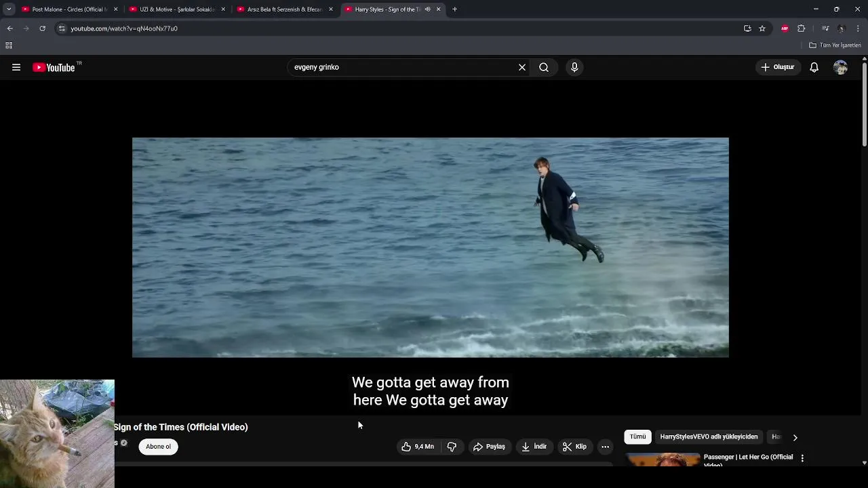The image size is (868, 488).
Task: Open the apps grid in bookmarks bar
Action: (x=9, y=45)
